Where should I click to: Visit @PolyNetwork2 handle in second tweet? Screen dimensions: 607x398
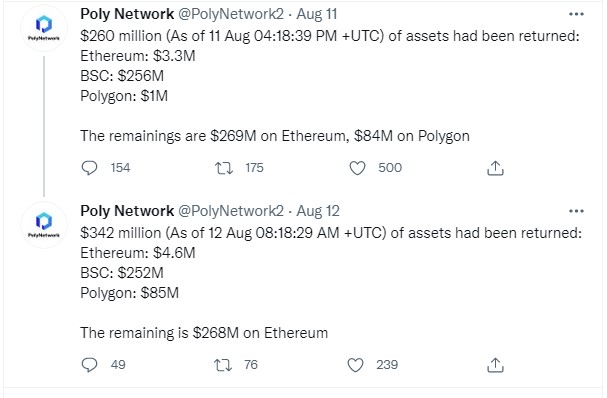pyautogui.click(x=231, y=211)
